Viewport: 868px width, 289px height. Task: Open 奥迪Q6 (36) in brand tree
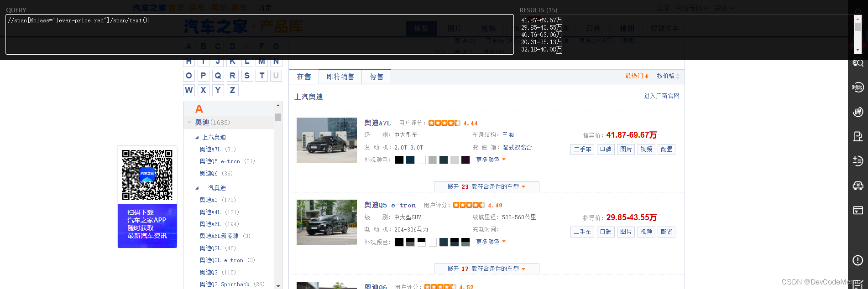pyautogui.click(x=216, y=174)
